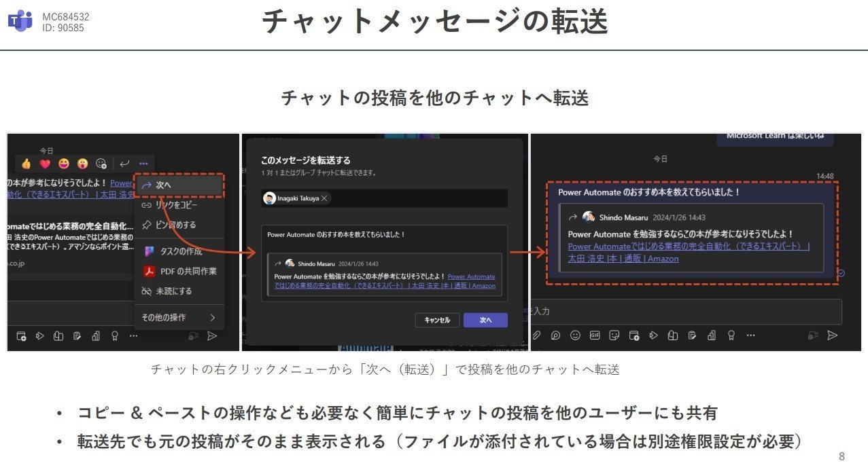Click the bullet starting with コピー & ペースト
Screen dimensions: 868x476
coord(398,413)
